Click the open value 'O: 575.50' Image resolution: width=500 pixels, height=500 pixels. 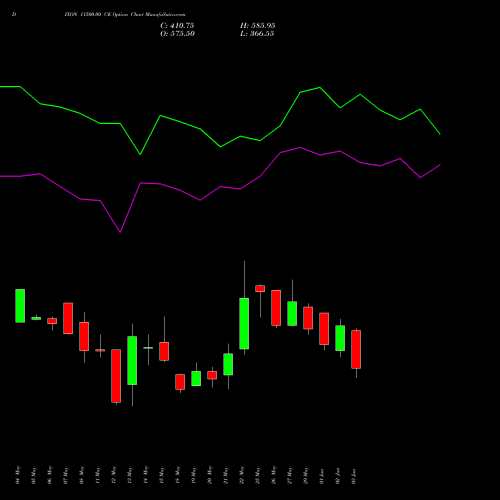pyautogui.click(x=177, y=34)
